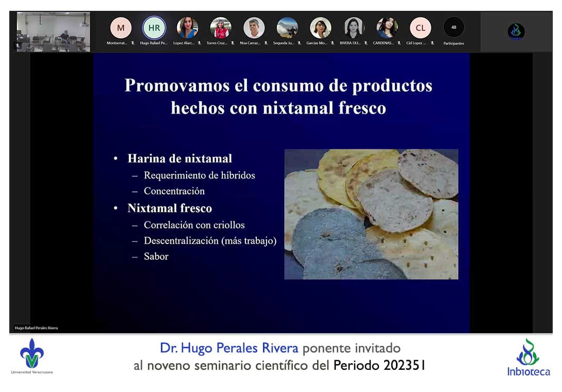Click the classroom camera video thumbnail
This screenshot has height=392, width=562.
click(x=54, y=31)
